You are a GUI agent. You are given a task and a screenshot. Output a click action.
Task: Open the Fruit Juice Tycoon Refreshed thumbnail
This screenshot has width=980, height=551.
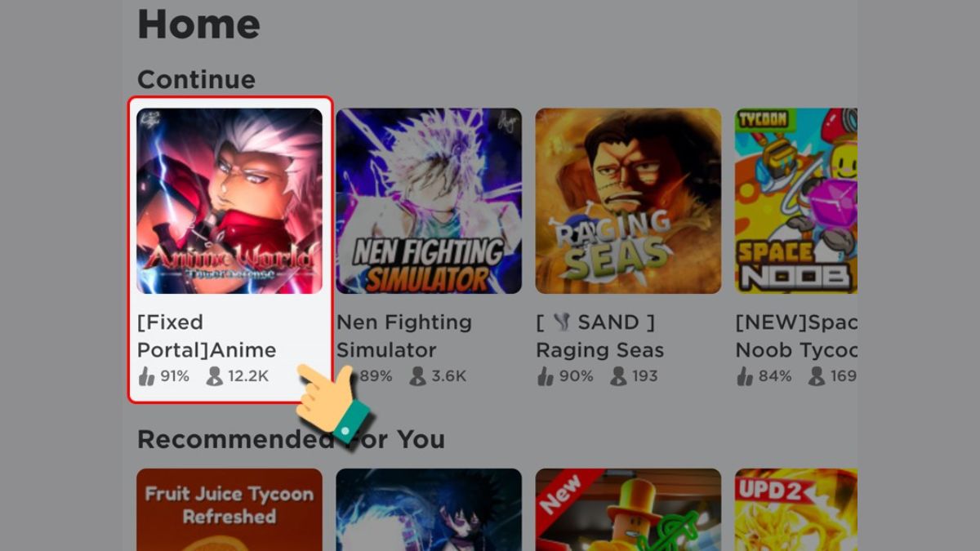coord(229,509)
